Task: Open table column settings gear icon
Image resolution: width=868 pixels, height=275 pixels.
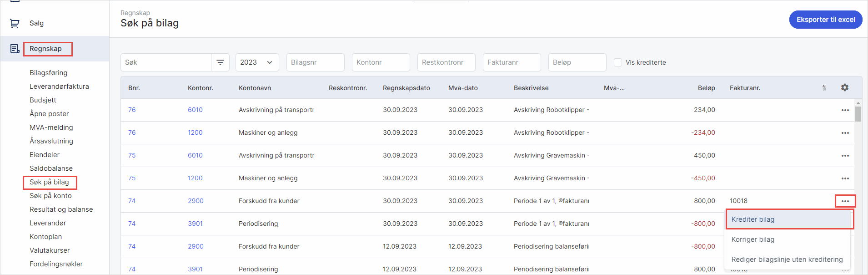Action: click(x=844, y=87)
